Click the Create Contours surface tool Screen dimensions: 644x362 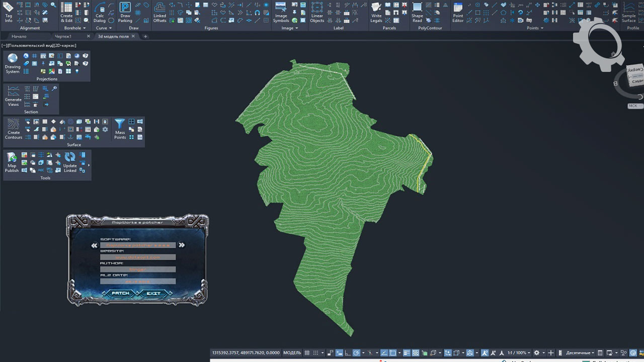click(x=14, y=129)
